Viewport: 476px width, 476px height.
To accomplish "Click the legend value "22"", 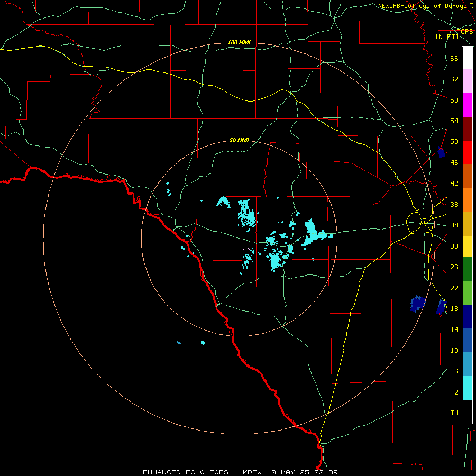I will pyautogui.click(x=454, y=288).
